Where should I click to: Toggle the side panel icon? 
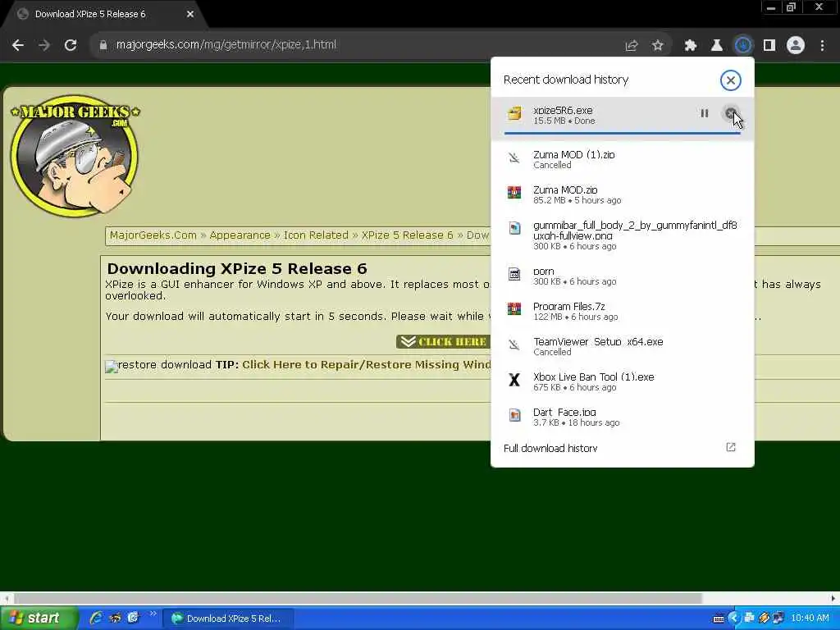pyautogui.click(x=769, y=46)
